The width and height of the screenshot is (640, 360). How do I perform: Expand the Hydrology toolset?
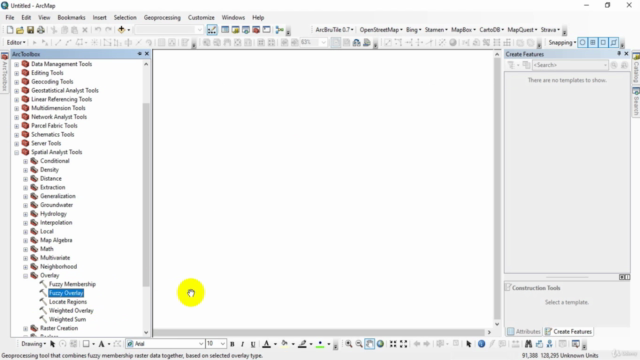(x=26, y=214)
